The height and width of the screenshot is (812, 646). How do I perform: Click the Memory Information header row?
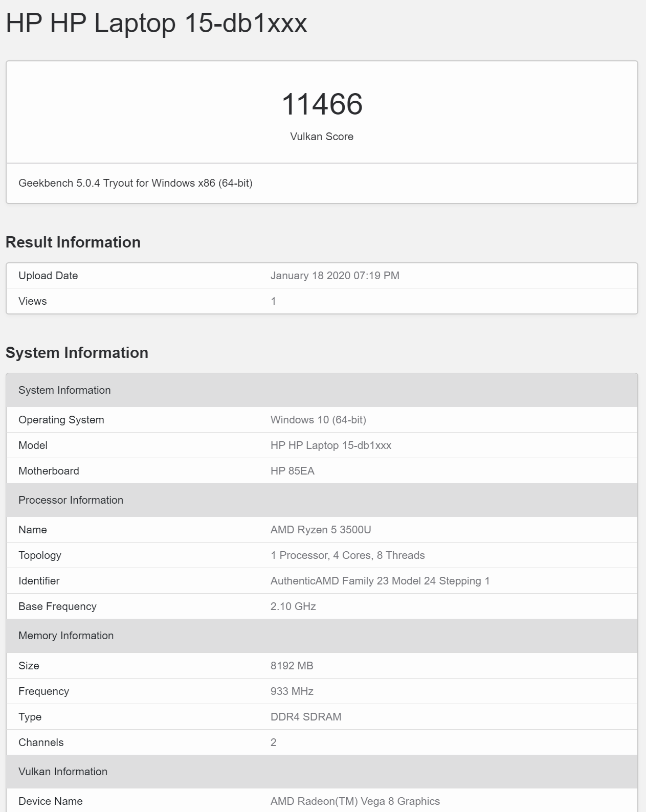(x=322, y=636)
